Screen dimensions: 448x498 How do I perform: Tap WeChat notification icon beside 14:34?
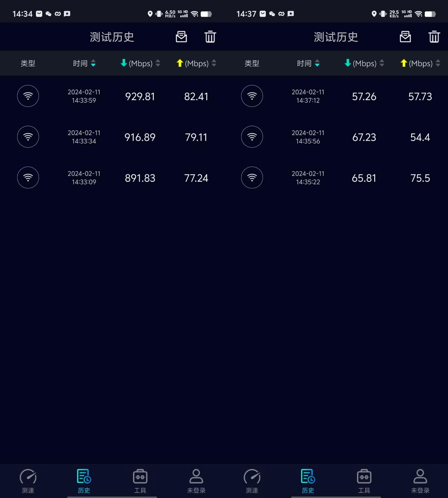coord(48,14)
